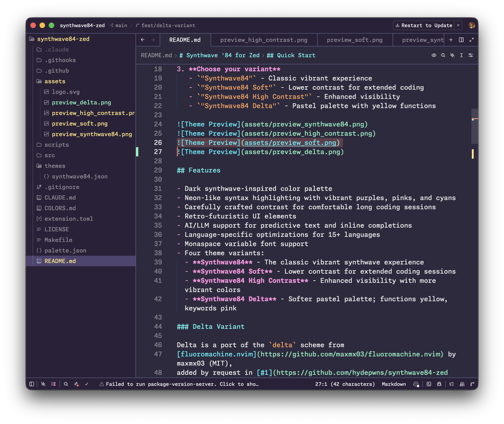Image resolution: width=504 pixels, height=424 pixels.
Task: Open the Markdown language selector
Action: (x=394, y=384)
